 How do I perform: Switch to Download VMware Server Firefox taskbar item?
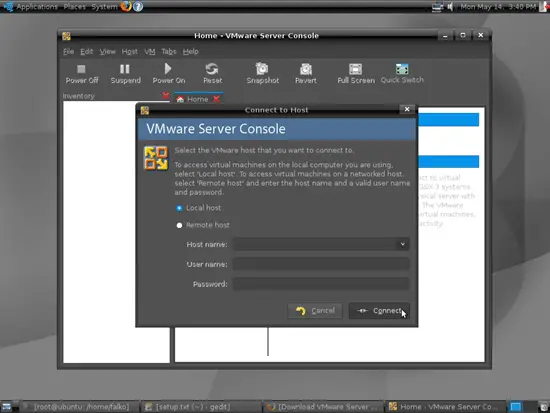click(x=323, y=407)
